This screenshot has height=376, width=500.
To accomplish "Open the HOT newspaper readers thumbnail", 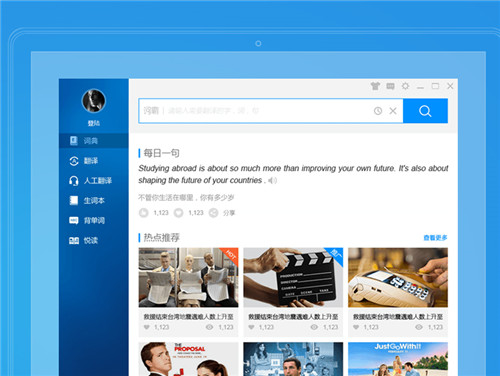I will pos(188,277).
